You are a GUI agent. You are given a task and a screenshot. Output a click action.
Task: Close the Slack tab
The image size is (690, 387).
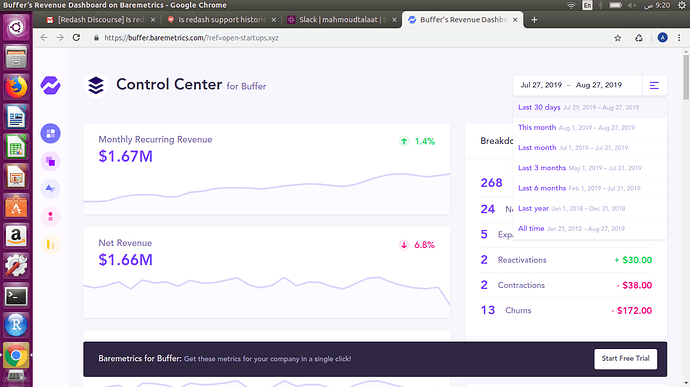[394, 20]
